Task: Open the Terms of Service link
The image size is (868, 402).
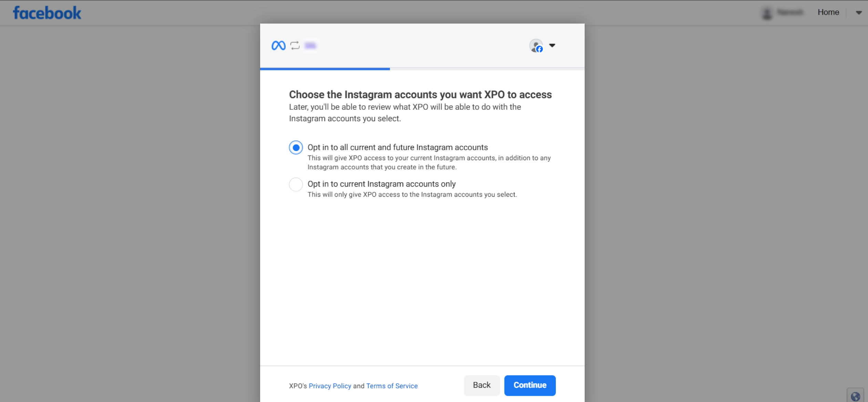Action: click(x=392, y=386)
